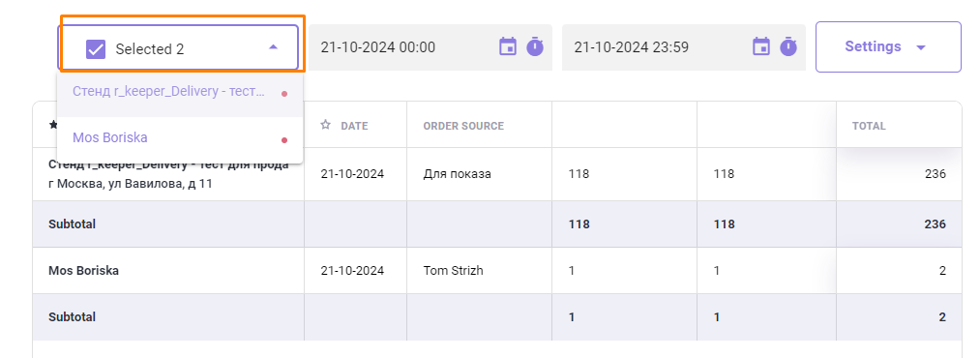The width and height of the screenshot is (980, 358).
Task: Open time picker for end date field
Action: click(788, 46)
